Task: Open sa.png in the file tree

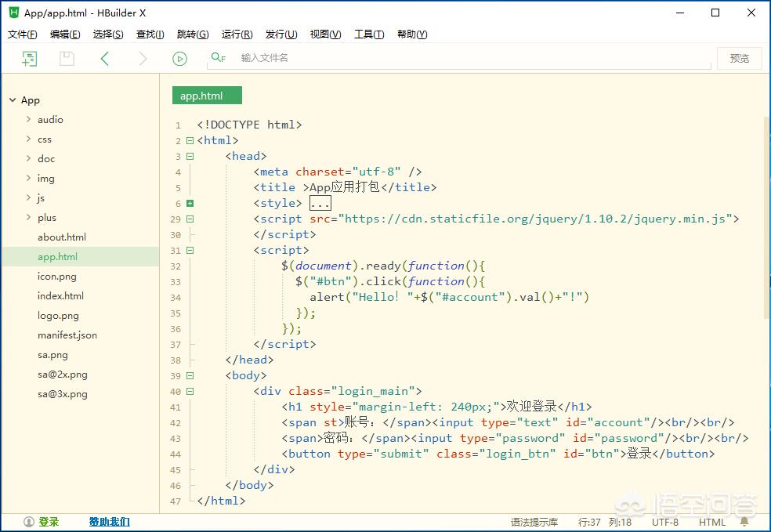Action: [52, 355]
